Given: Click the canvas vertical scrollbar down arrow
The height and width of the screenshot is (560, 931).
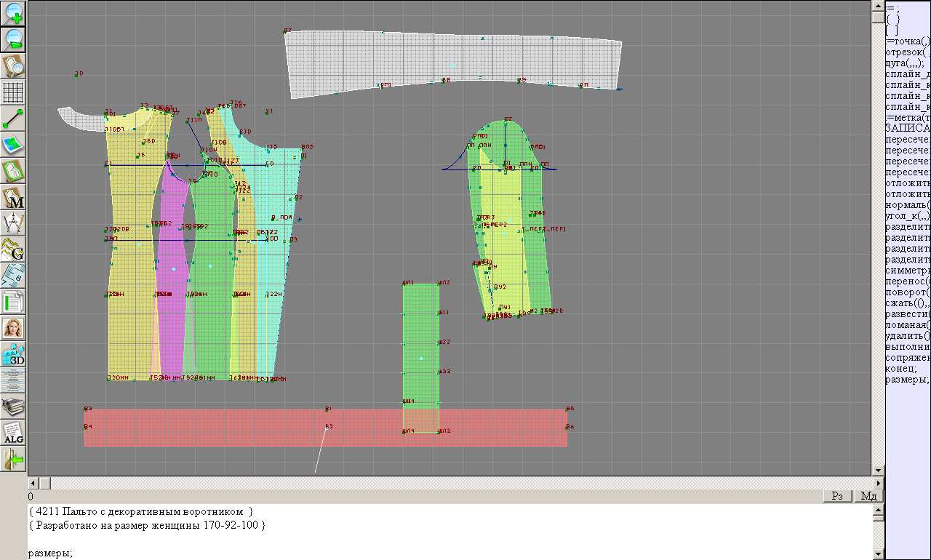Looking at the screenshot, I should [x=878, y=471].
